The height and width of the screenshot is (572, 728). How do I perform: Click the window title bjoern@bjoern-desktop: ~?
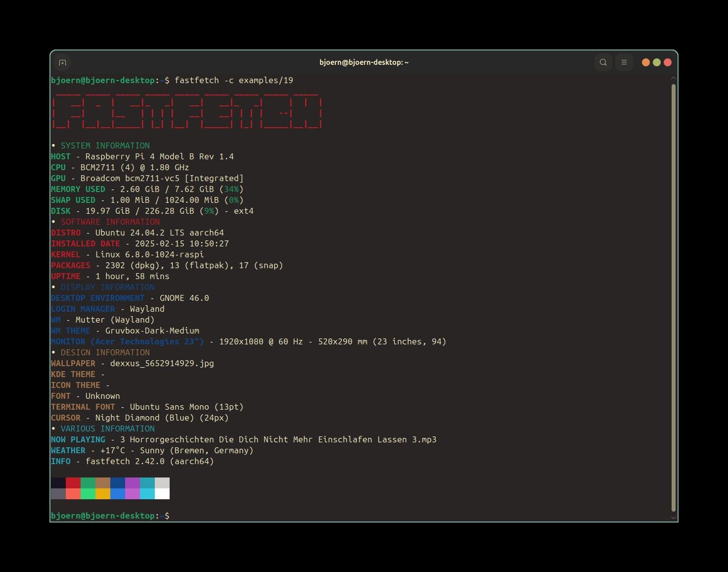[x=364, y=62]
